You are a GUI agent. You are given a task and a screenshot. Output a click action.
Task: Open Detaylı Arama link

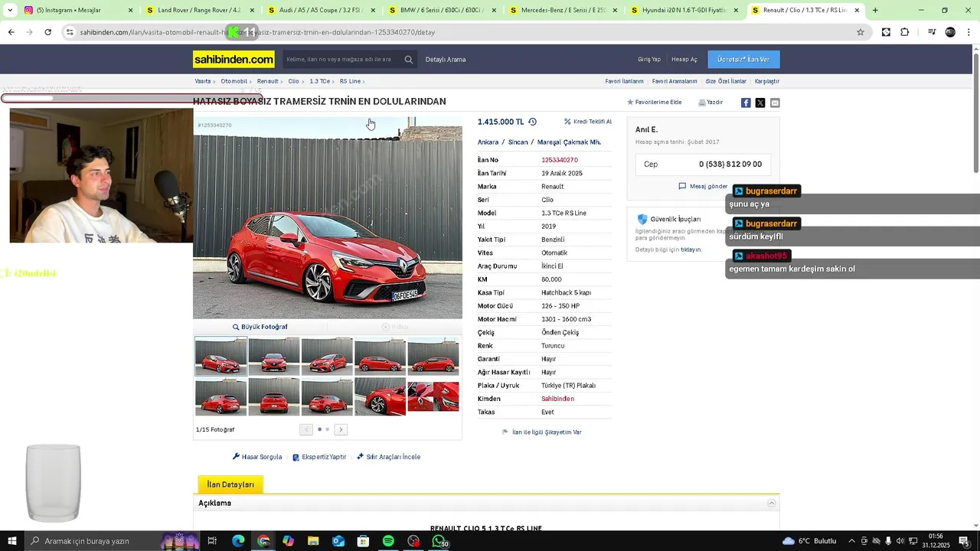[446, 60]
